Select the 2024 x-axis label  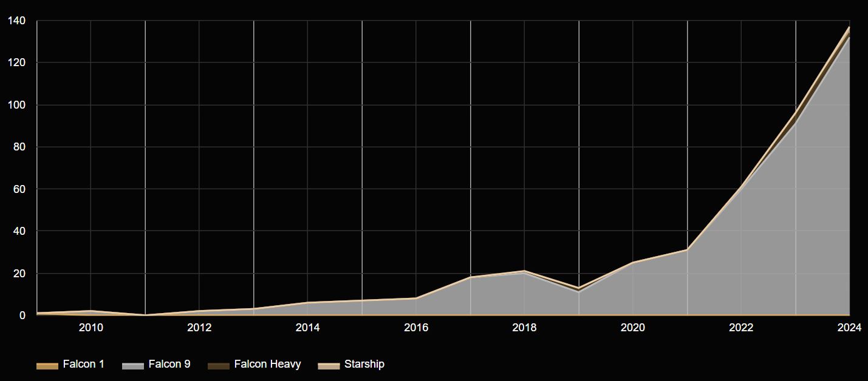coord(850,327)
